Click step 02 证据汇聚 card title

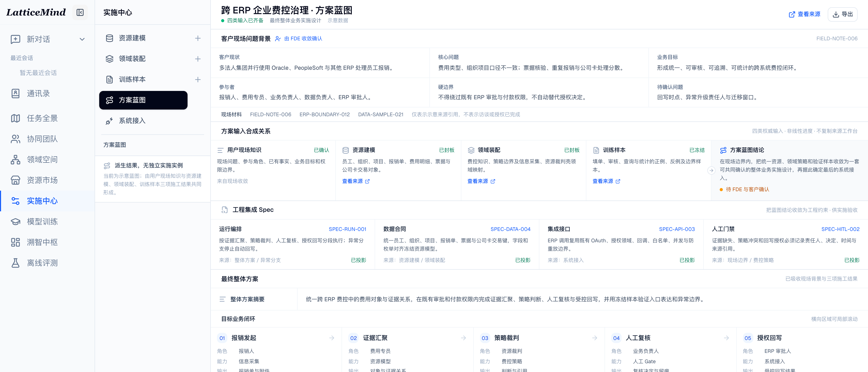click(x=375, y=338)
